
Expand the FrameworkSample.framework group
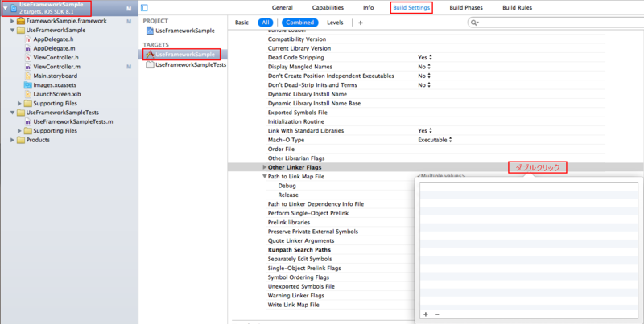13,21
